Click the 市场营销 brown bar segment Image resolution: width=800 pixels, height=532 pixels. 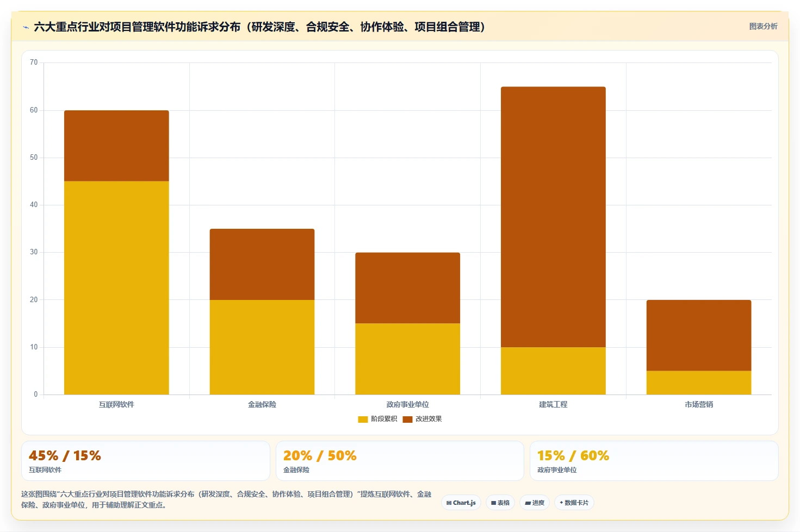click(699, 335)
